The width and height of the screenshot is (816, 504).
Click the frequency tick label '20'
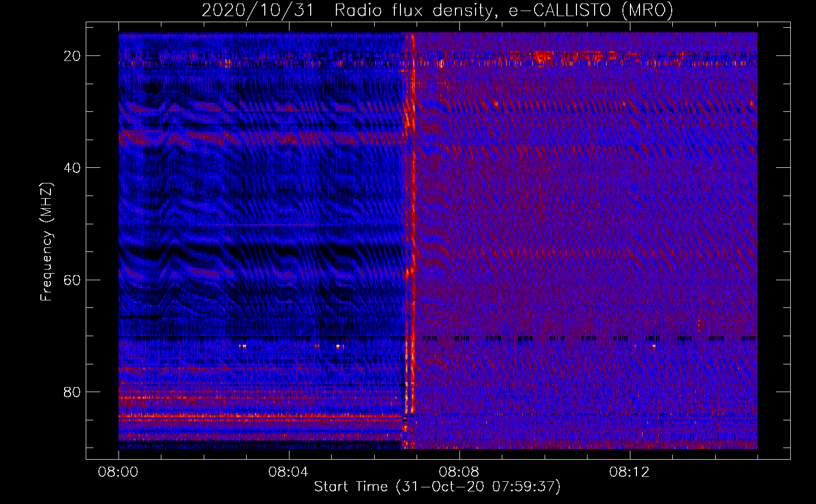(72, 56)
